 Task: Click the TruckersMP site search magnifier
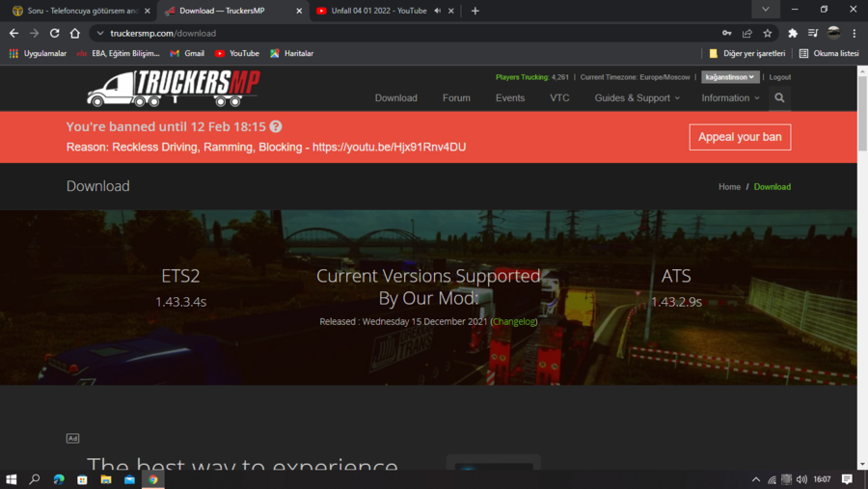pyautogui.click(x=779, y=98)
